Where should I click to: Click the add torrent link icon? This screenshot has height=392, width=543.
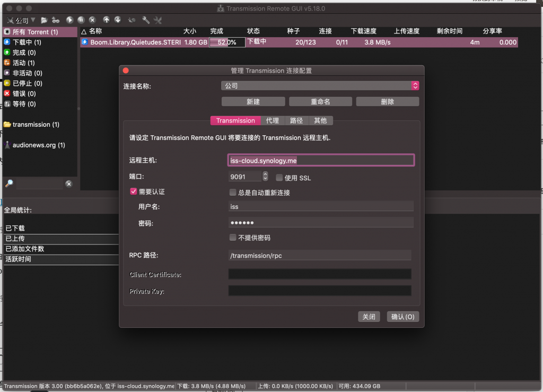56,20
